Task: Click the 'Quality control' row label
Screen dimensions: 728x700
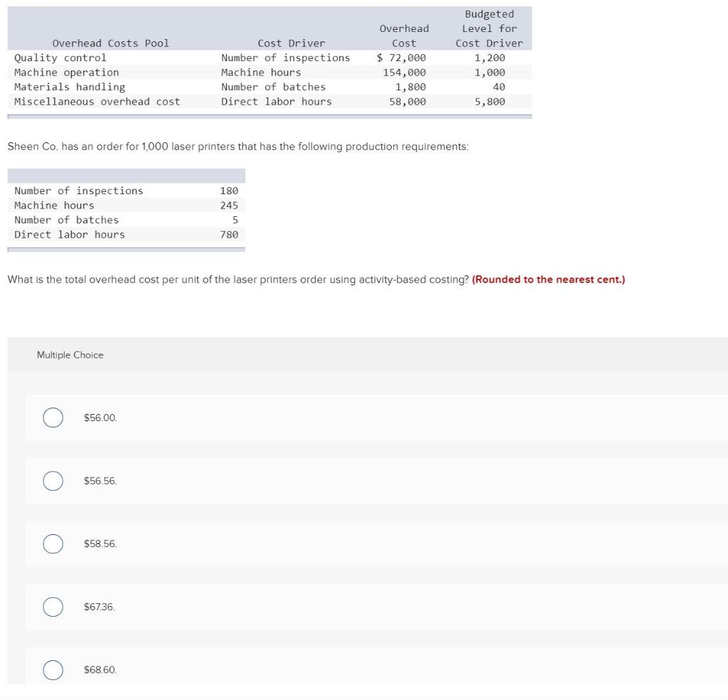Action: [x=60, y=58]
